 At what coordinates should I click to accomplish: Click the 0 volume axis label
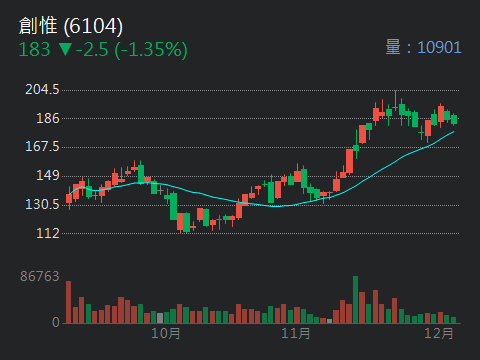[x=56, y=322]
